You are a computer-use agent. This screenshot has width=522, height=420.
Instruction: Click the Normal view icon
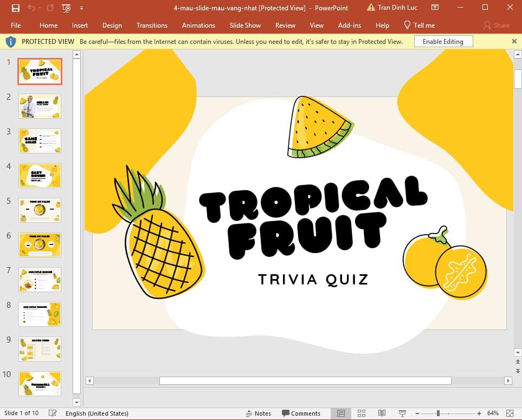coord(341,413)
